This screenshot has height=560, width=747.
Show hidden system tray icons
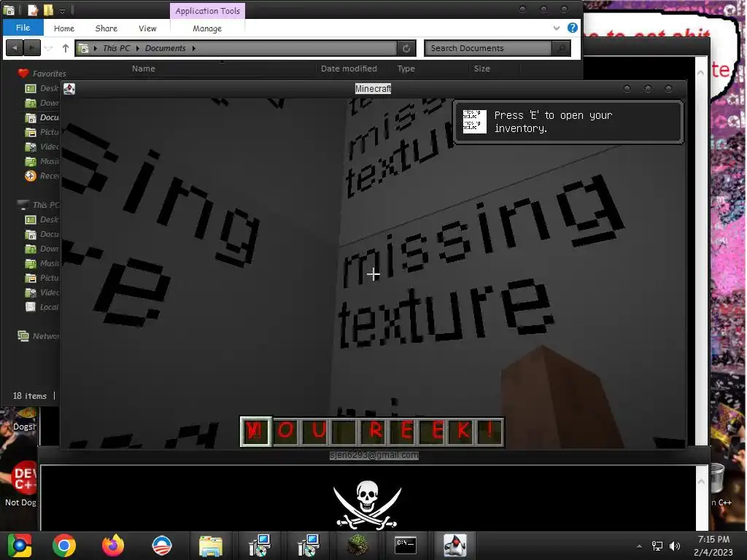tap(639, 546)
